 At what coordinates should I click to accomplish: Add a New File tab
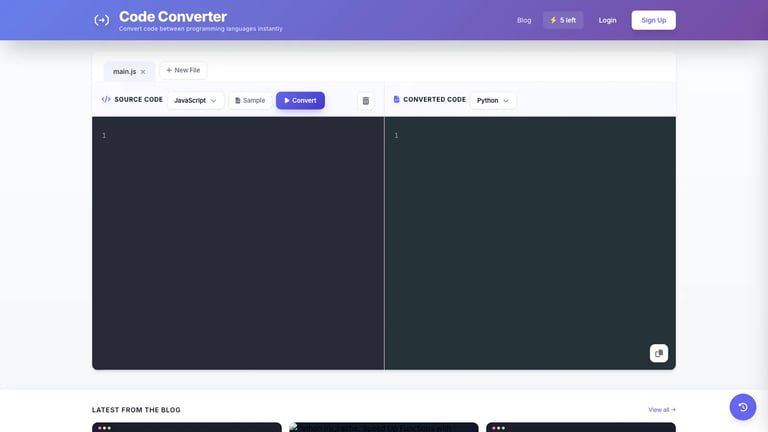183,71
